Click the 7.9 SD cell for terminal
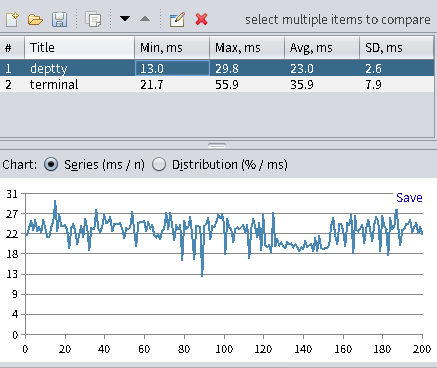The image size is (437, 368). [x=397, y=84]
